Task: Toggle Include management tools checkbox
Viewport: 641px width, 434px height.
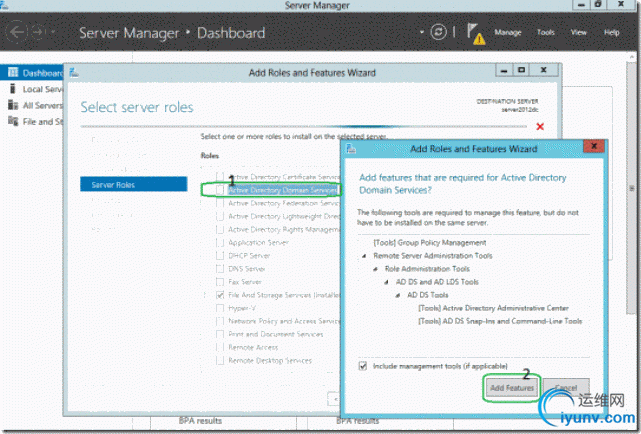Action: (x=363, y=366)
